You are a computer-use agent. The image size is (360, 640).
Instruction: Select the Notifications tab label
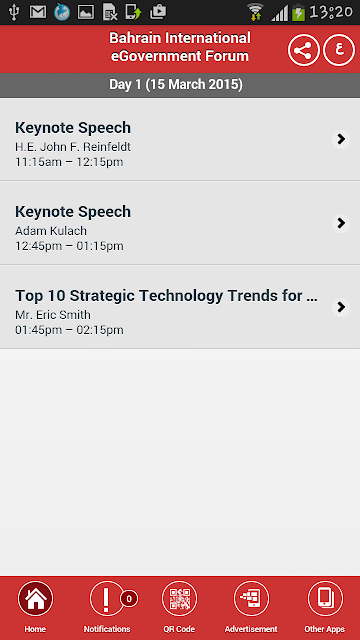pyautogui.click(x=107, y=629)
